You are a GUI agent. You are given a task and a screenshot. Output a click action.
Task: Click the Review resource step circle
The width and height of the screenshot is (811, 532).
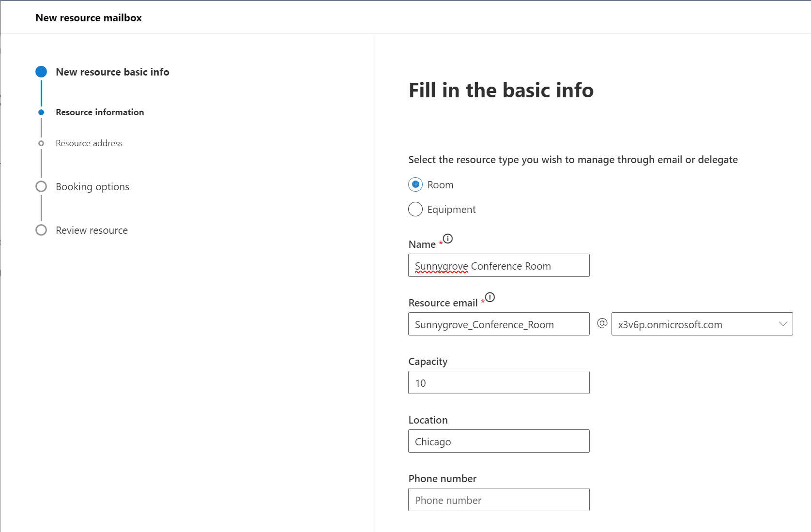(x=41, y=230)
